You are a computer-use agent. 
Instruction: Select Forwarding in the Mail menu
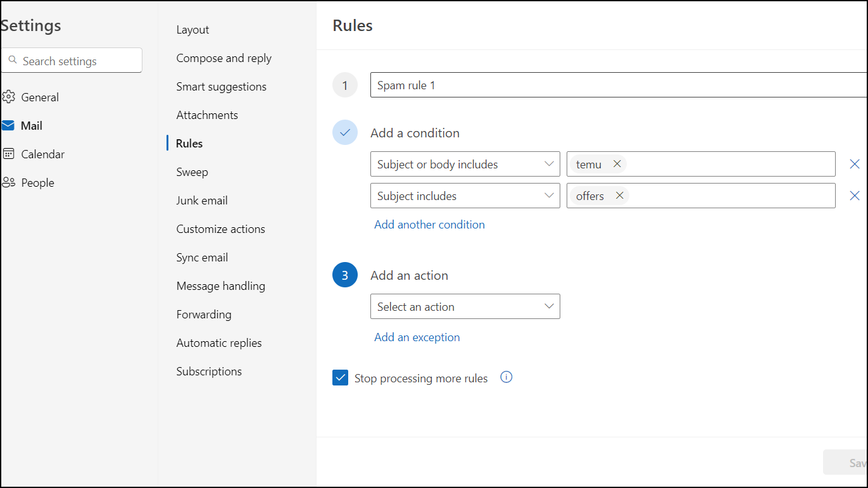click(204, 315)
